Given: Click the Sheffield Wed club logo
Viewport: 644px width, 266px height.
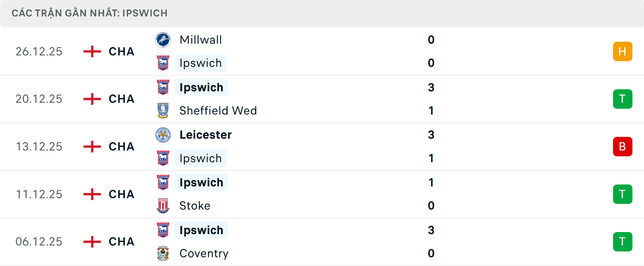Looking at the screenshot, I should tap(163, 110).
